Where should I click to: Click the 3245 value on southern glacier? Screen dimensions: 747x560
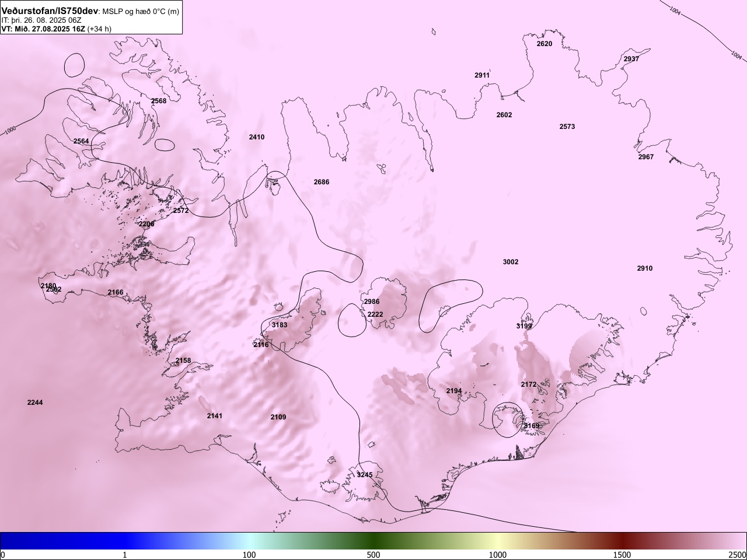pos(365,475)
